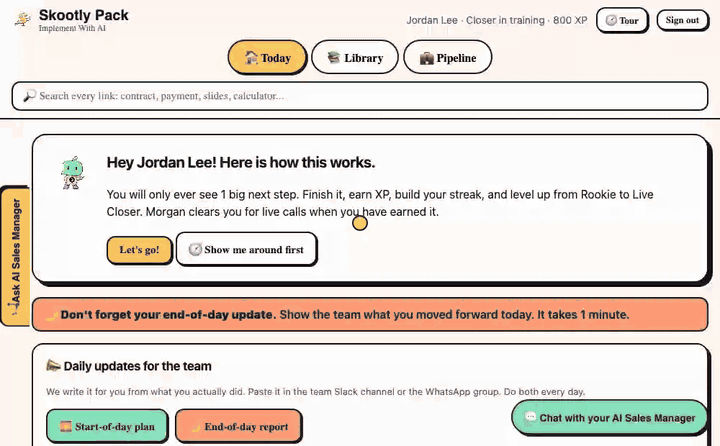Click the compass icon in Tour button

click(611, 20)
